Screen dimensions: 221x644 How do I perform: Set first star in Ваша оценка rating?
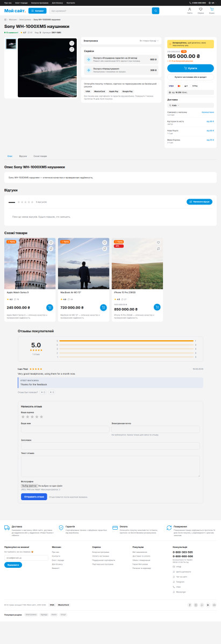point(23,416)
